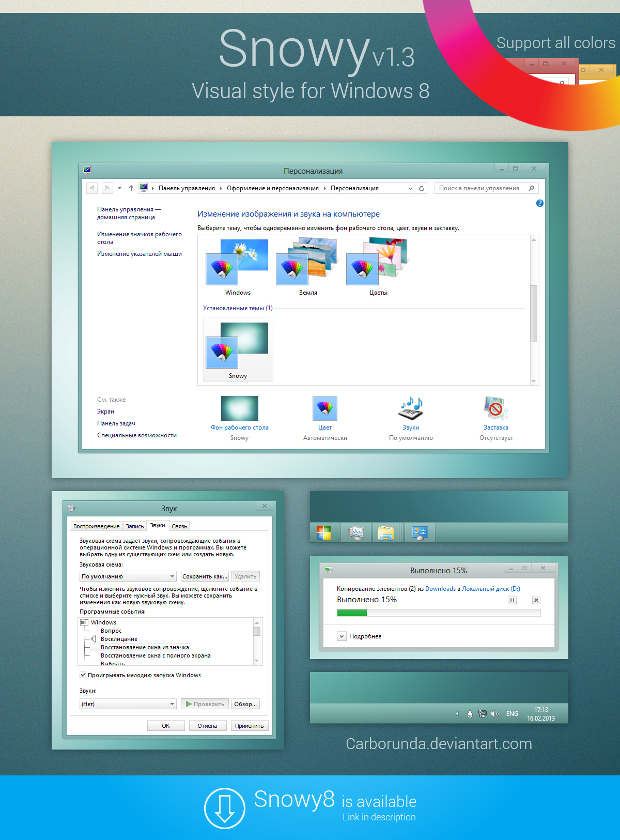The width and height of the screenshot is (620, 840).
Task: Go up one level with Up arrow
Action: 131,188
